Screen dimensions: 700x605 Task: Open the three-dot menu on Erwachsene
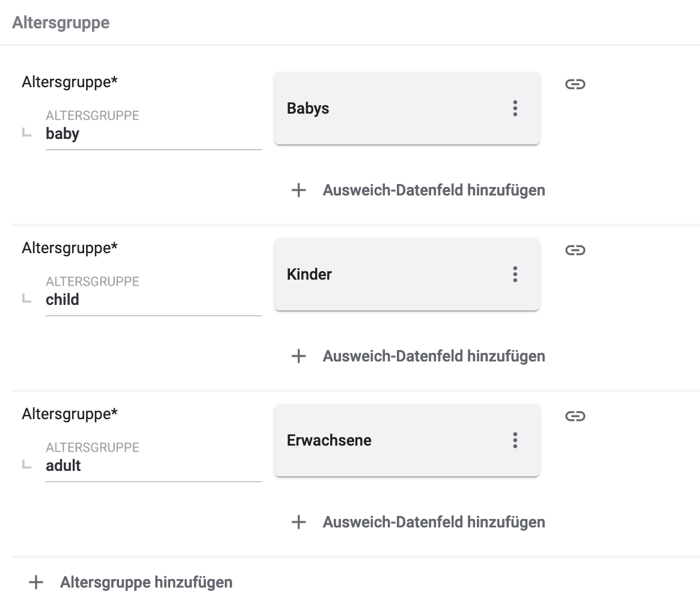pyautogui.click(x=515, y=441)
